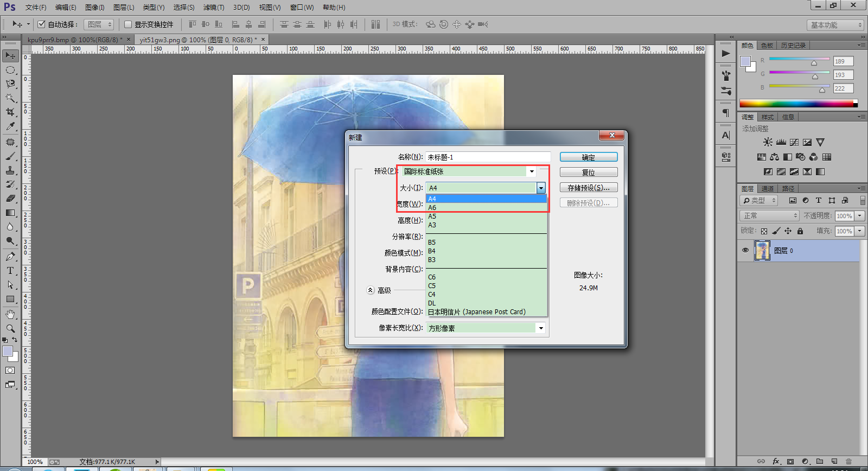Select the Eyedropper tool
The height and width of the screenshot is (471, 868).
click(x=10, y=126)
